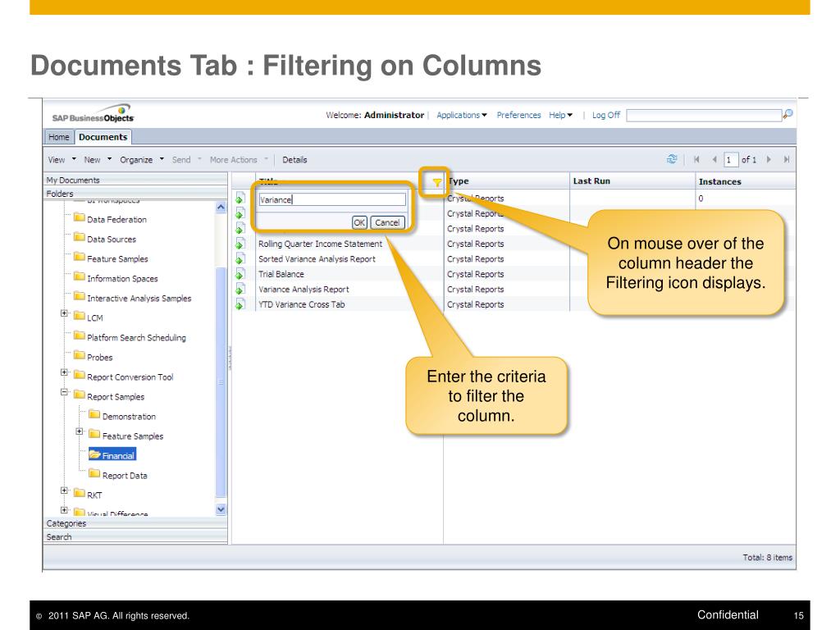Go to next page arrow

pos(769,159)
